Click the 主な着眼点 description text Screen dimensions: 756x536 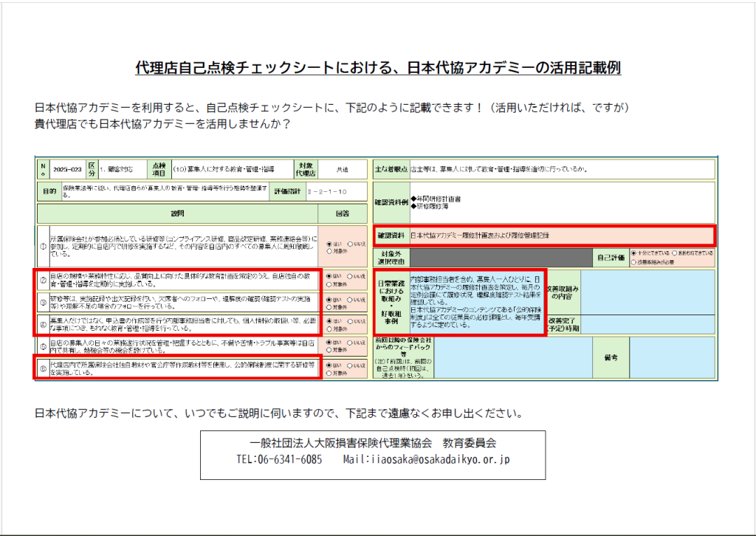tap(498, 169)
